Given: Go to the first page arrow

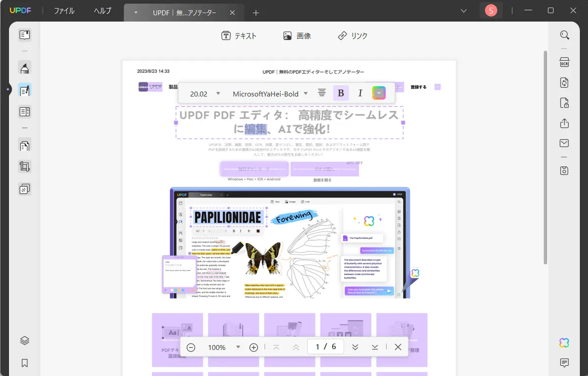Looking at the screenshot, I should [x=276, y=347].
